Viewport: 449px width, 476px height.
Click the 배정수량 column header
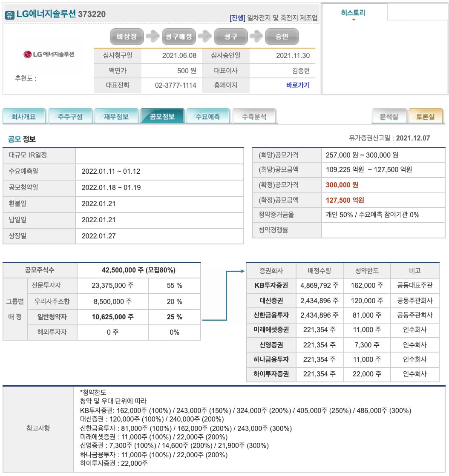point(319,270)
